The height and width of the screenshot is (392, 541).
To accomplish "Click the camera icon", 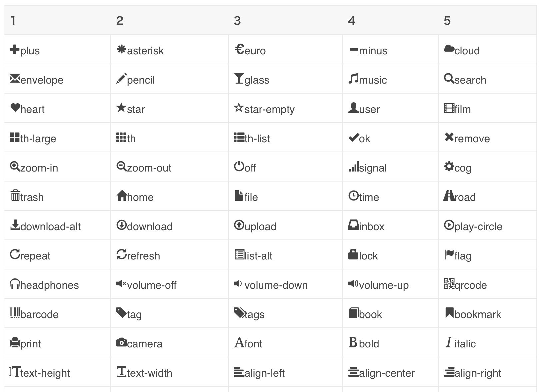I will [121, 342].
